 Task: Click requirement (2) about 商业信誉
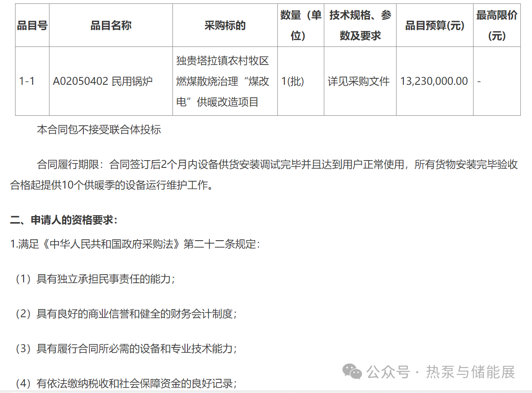[126, 313]
